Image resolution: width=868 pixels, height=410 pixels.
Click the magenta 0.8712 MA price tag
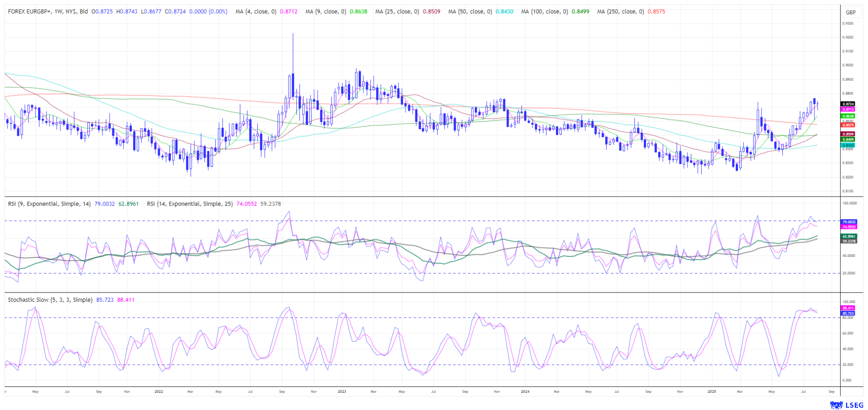coord(848,110)
